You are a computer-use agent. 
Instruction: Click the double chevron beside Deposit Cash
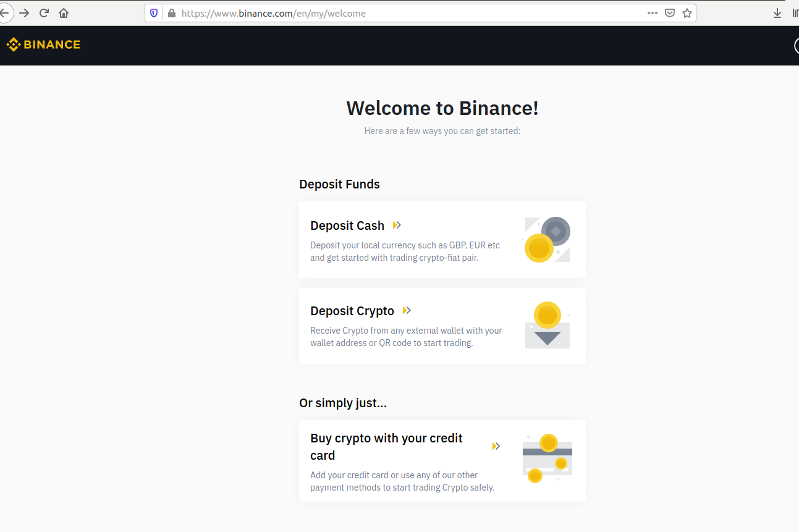tap(397, 226)
